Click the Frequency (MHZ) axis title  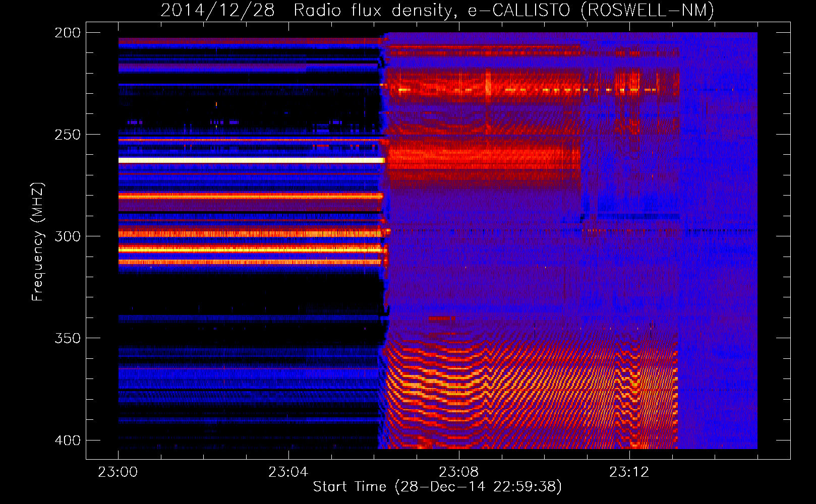coord(38,242)
